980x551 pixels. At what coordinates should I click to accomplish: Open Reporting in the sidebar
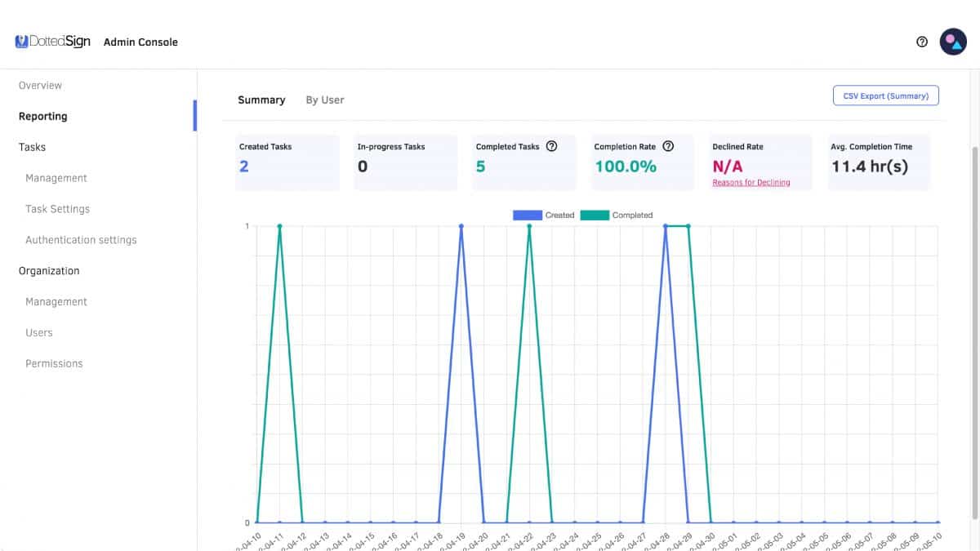[x=43, y=117]
